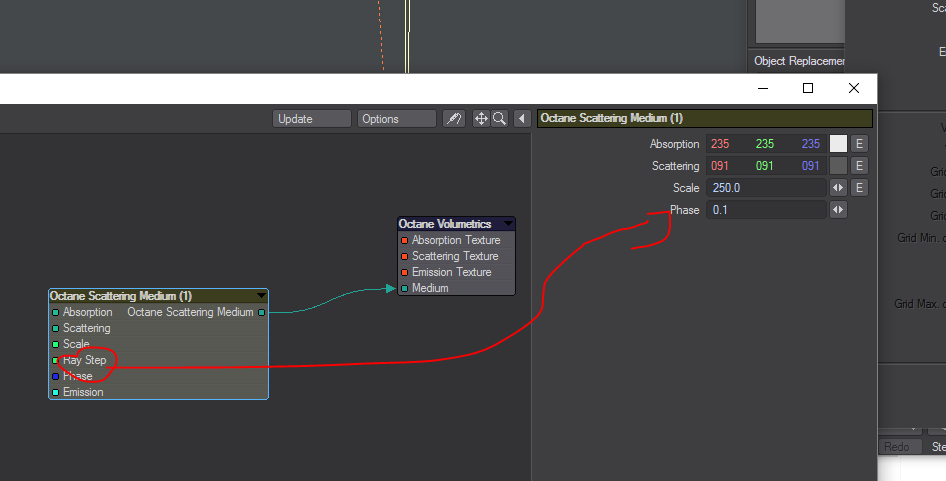Open the Scattering gray color swatch
Image resolution: width=946 pixels, height=481 pixels.
point(838,166)
